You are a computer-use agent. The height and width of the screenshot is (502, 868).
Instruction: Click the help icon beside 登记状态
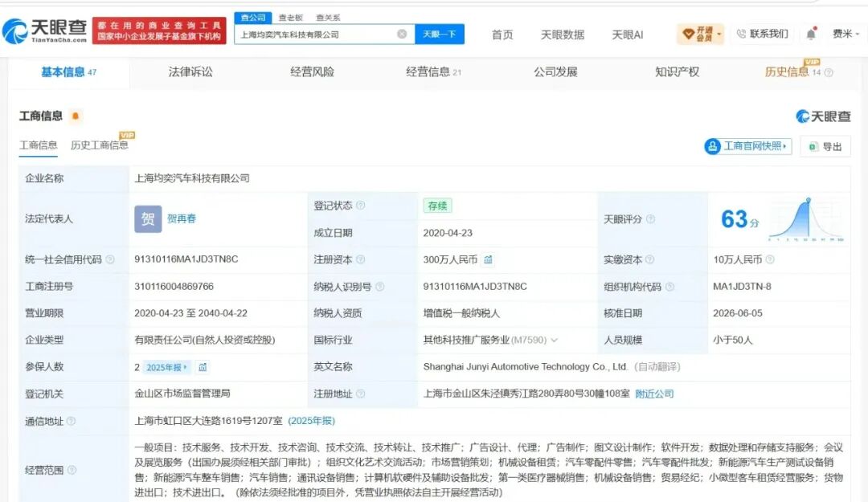tap(360, 206)
